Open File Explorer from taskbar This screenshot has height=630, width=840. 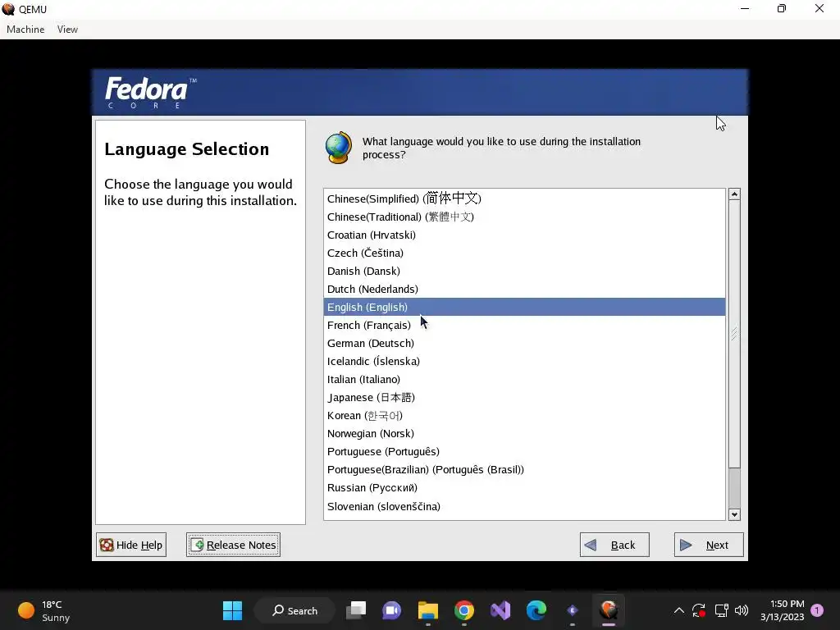click(428, 610)
